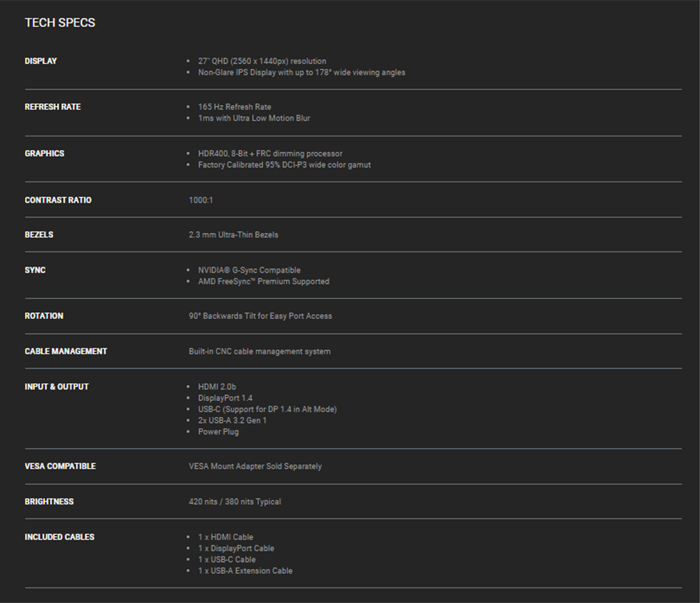Click the HDMI 2.0b list item

217,387
